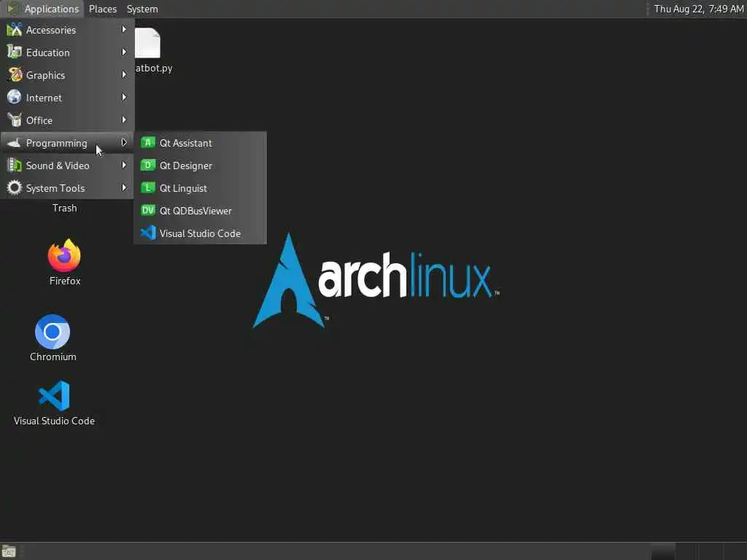
Task: Click the System Tools gear icon
Action: coord(15,188)
